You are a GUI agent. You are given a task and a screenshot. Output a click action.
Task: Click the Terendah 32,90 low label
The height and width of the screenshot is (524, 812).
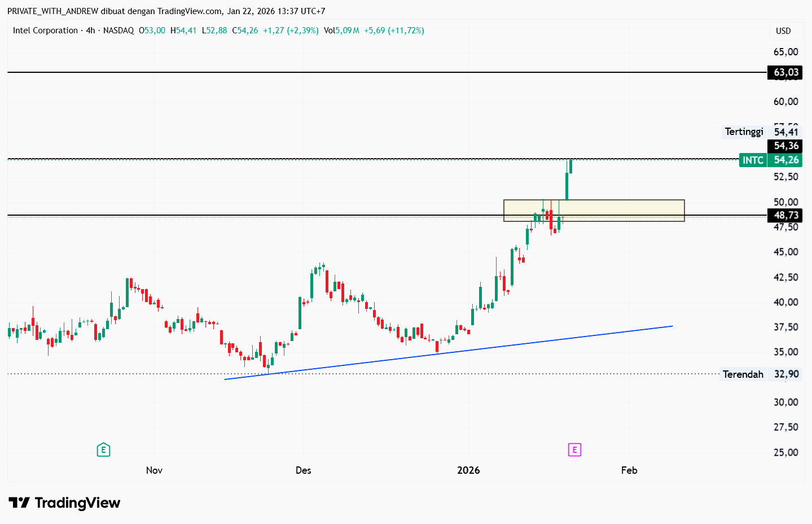[760, 374]
